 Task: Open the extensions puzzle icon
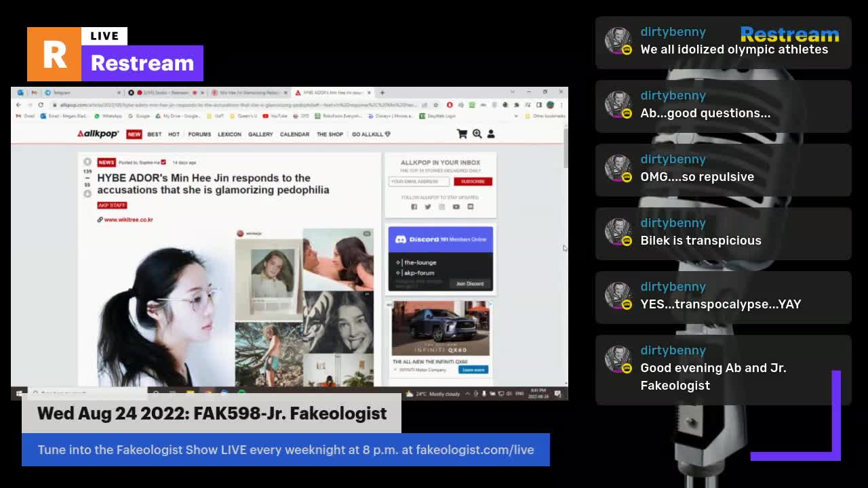[x=517, y=105]
